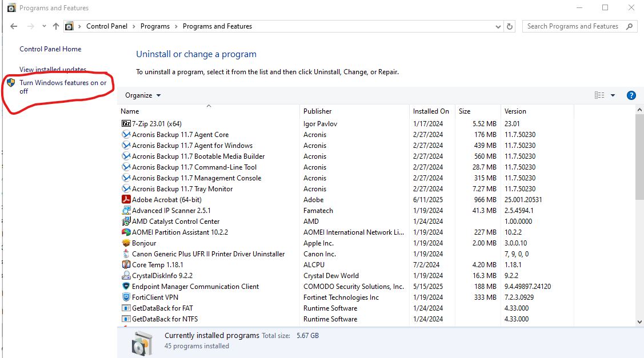Go to Programs breadcrumb
Screen dimensions: 644x358
(x=155, y=26)
